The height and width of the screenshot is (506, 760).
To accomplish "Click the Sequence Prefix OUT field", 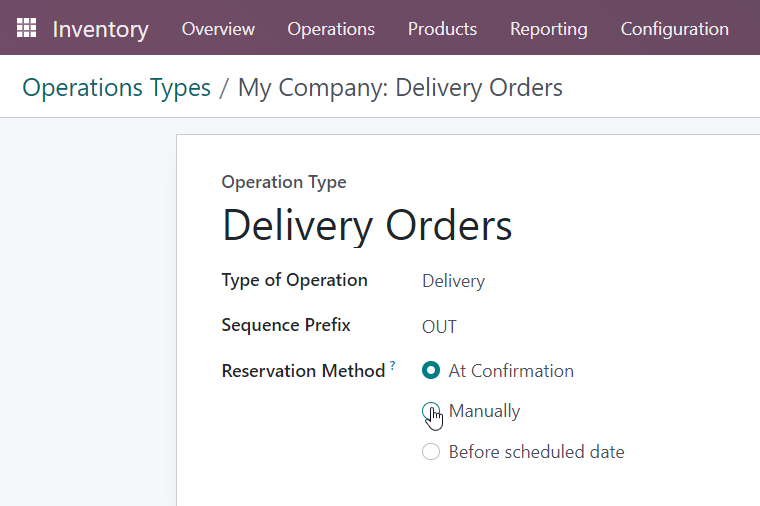I will [x=439, y=327].
